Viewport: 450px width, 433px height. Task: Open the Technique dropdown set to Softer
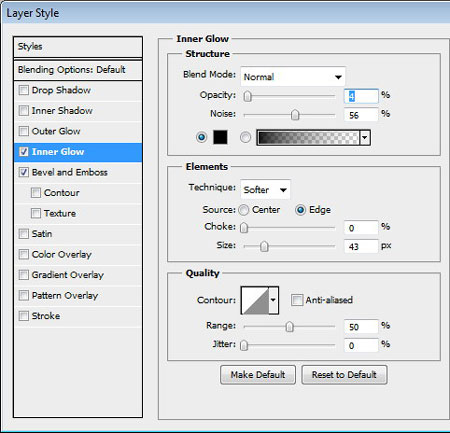click(x=265, y=190)
